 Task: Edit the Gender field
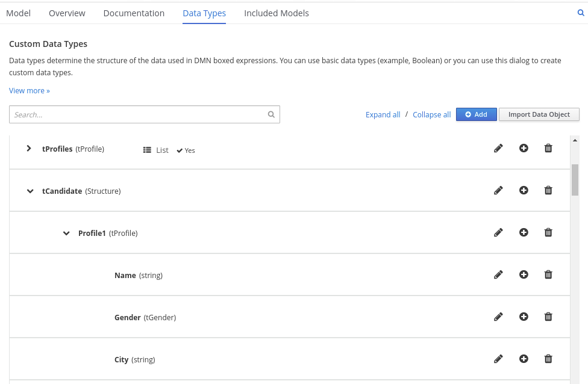pos(498,317)
